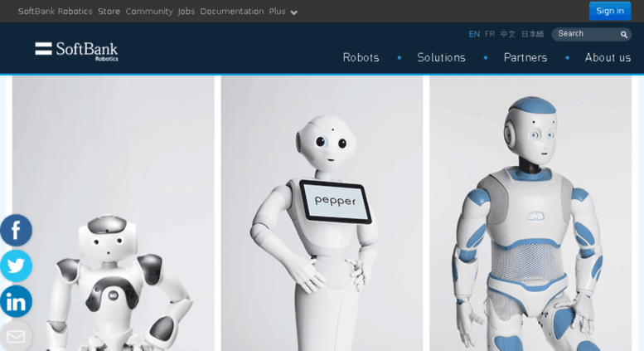
Task: Open the Partners menu
Action: (x=525, y=57)
